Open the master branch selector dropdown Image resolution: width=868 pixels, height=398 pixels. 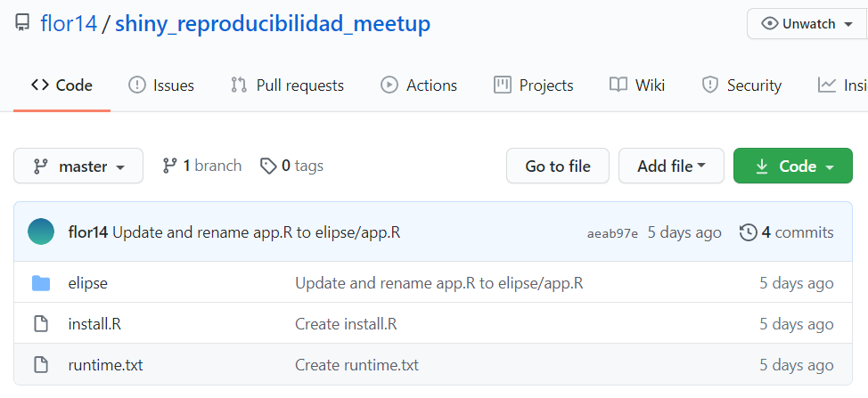point(78,166)
